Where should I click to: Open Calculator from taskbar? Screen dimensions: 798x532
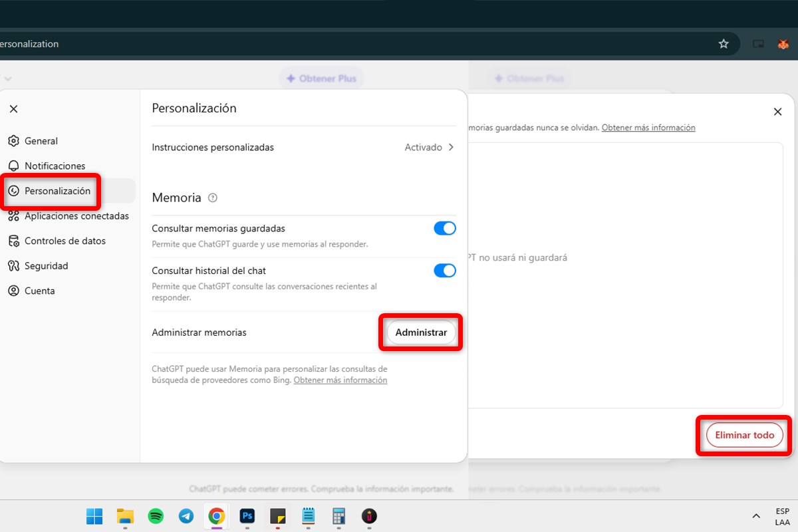click(x=338, y=516)
